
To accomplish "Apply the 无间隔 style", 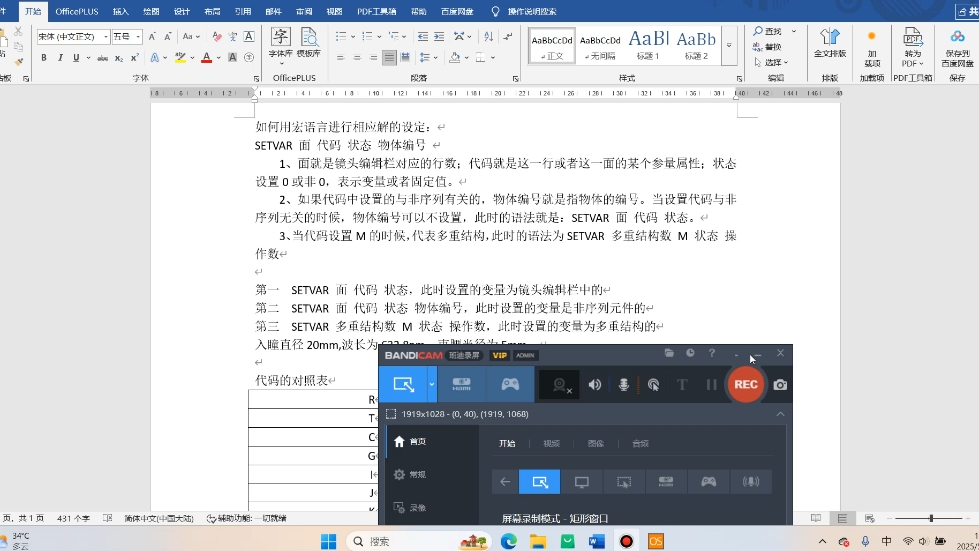I will coord(600,45).
